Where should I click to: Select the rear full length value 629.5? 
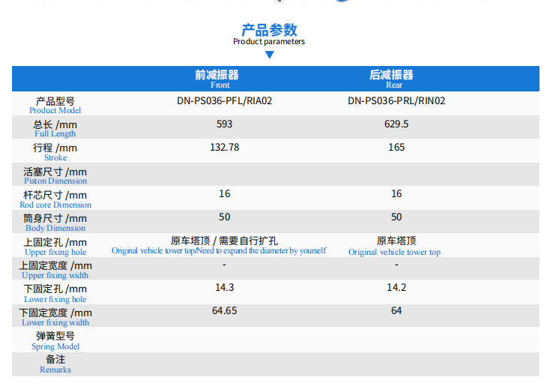396,124
